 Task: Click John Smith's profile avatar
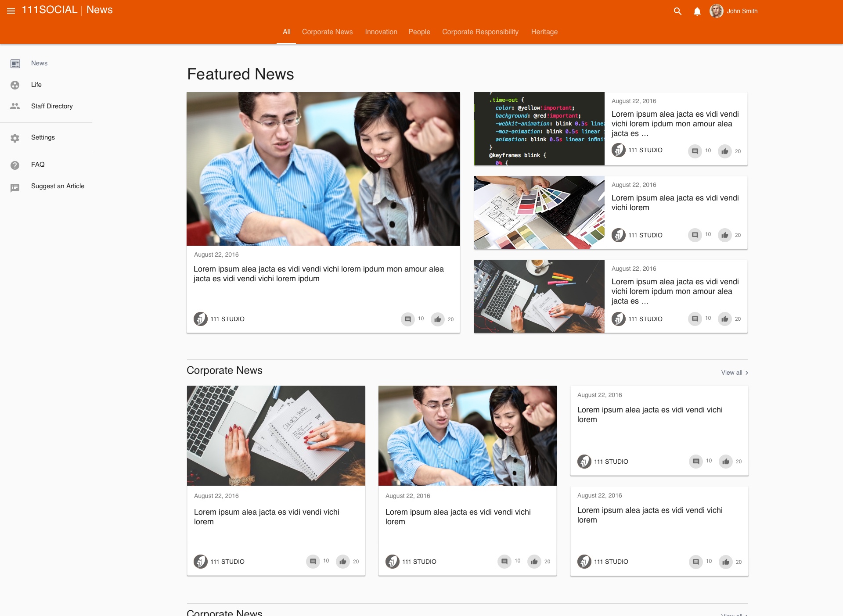[717, 11]
